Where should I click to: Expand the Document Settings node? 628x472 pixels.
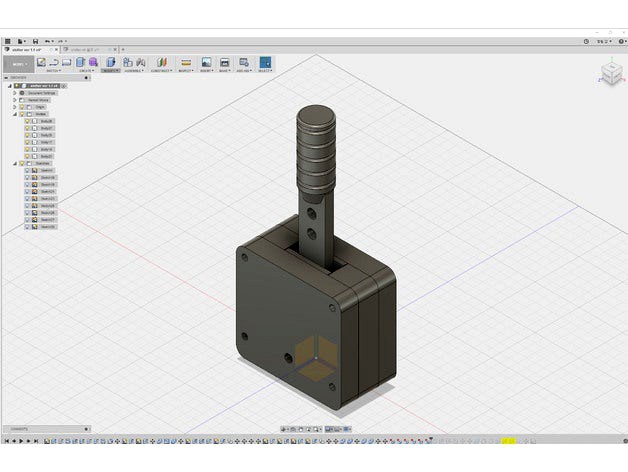15,93
